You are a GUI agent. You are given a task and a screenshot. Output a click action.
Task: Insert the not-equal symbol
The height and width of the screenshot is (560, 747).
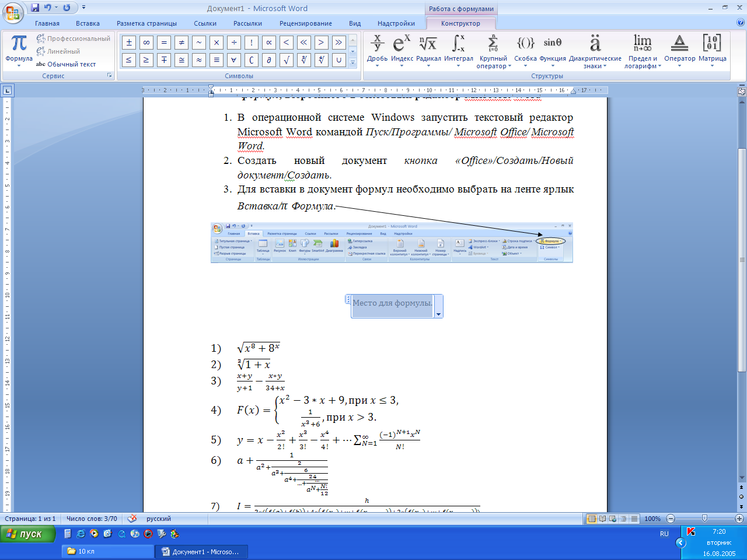(x=181, y=43)
